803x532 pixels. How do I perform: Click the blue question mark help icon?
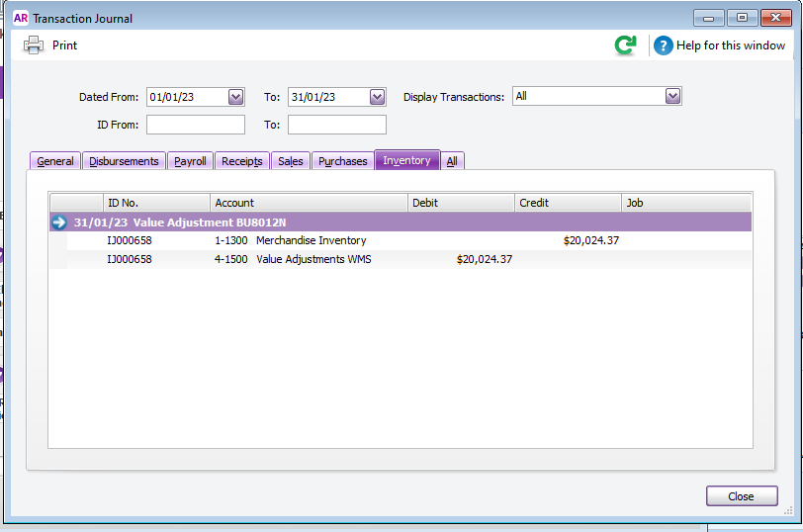(663, 45)
